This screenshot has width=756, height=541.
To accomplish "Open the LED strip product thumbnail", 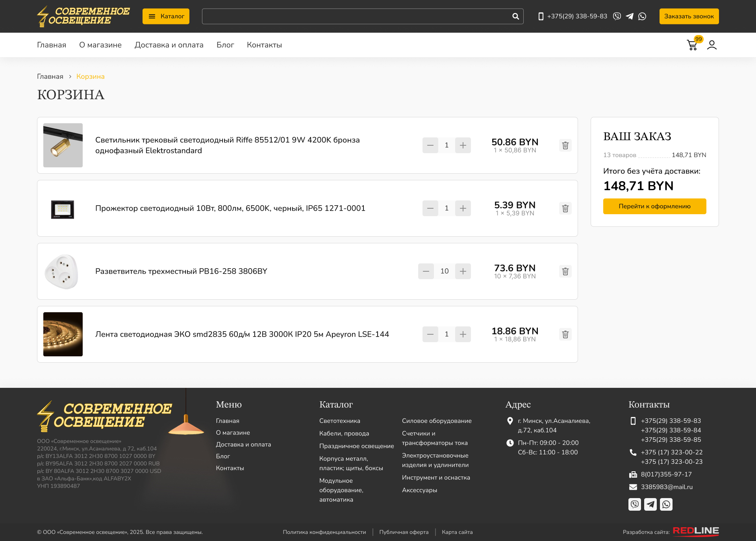I will pos(63,334).
